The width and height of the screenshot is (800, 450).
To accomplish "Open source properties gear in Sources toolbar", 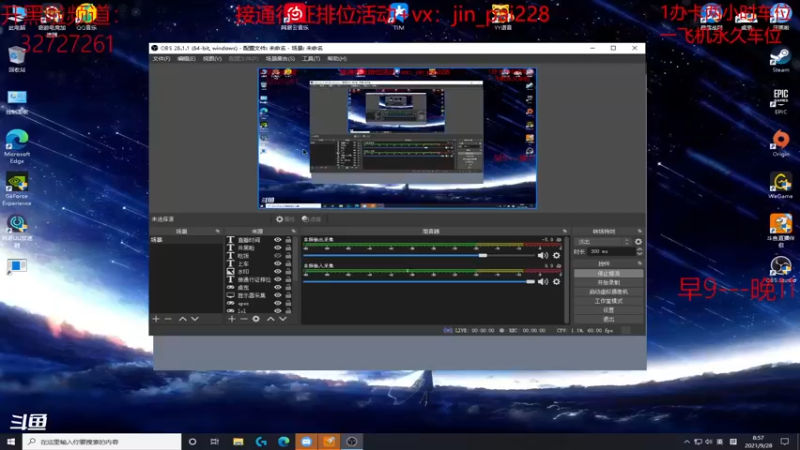I will 256,319.
